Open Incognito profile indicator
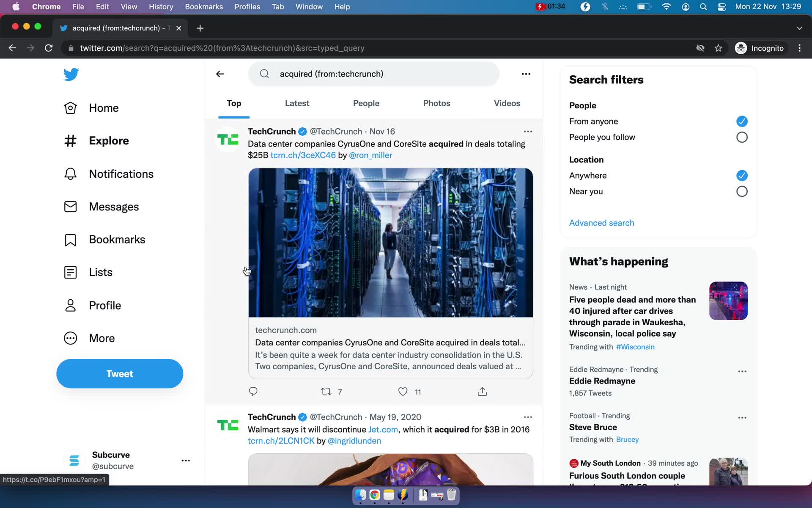This screenshot has height=508, width=812. click(x=760, y=48)
